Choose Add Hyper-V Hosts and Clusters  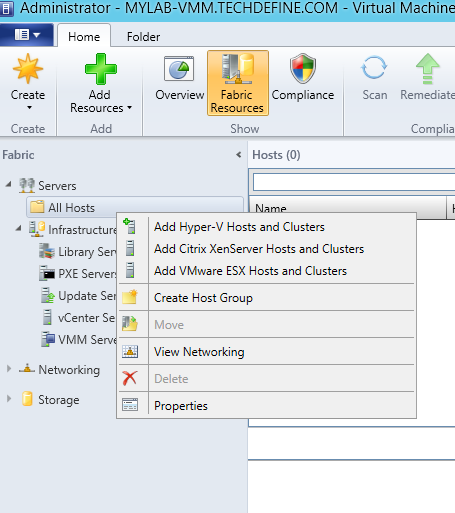267,227
